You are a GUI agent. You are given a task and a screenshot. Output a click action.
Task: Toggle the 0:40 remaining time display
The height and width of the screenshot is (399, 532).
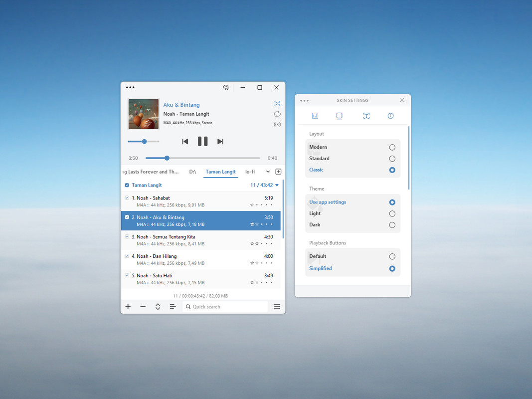pos(272,158)
